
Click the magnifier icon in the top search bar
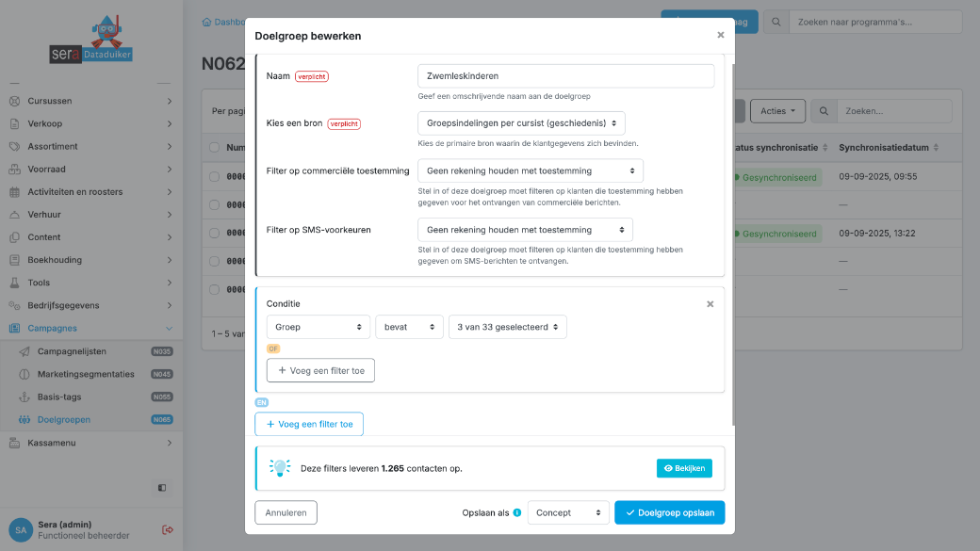(x=776, y=22)
